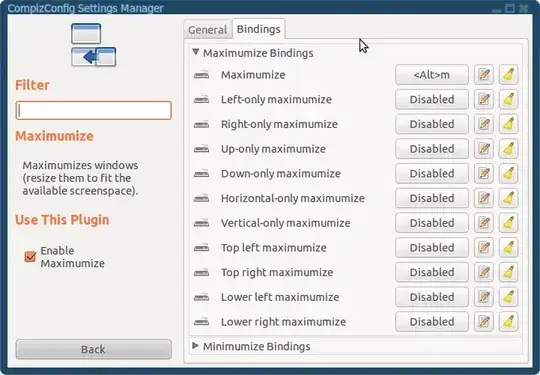
Task: Click the 'Top left maximumize' label
Action: click(x=274, y=248)
